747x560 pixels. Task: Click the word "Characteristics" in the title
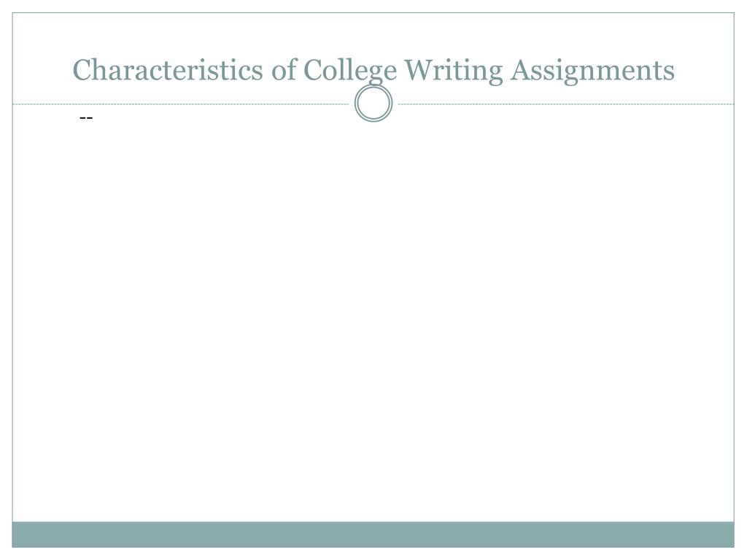click(x=168, y=70)
